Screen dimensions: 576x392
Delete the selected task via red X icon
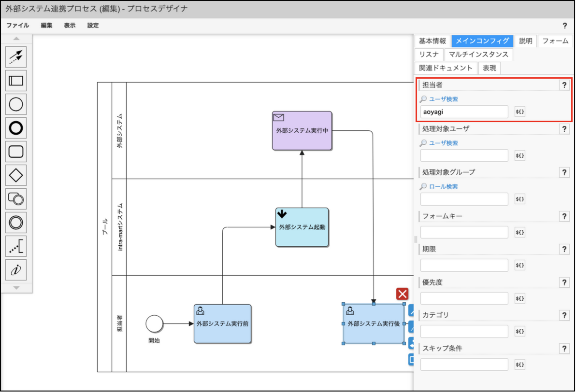coord(402,293)
